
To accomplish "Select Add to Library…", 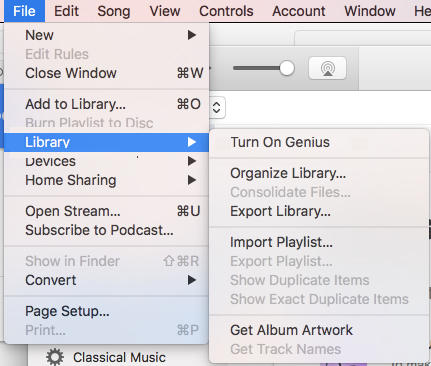I will click(107, 104).
